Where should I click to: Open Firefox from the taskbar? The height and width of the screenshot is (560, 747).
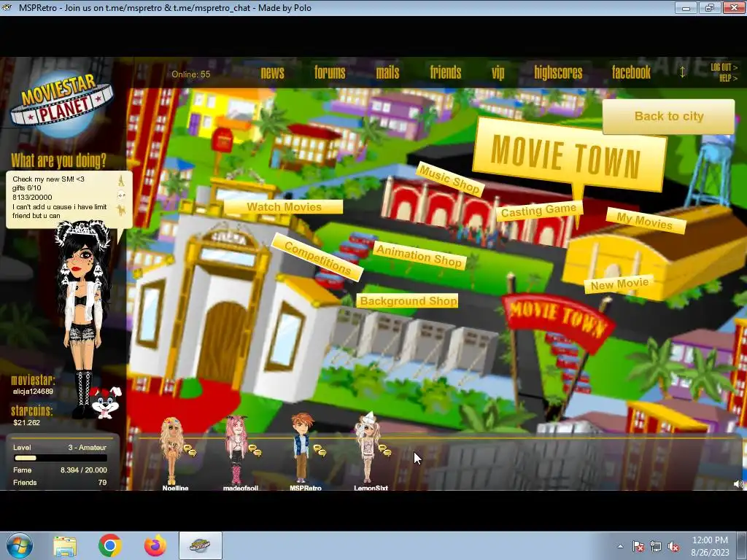(x=155, y=545)
